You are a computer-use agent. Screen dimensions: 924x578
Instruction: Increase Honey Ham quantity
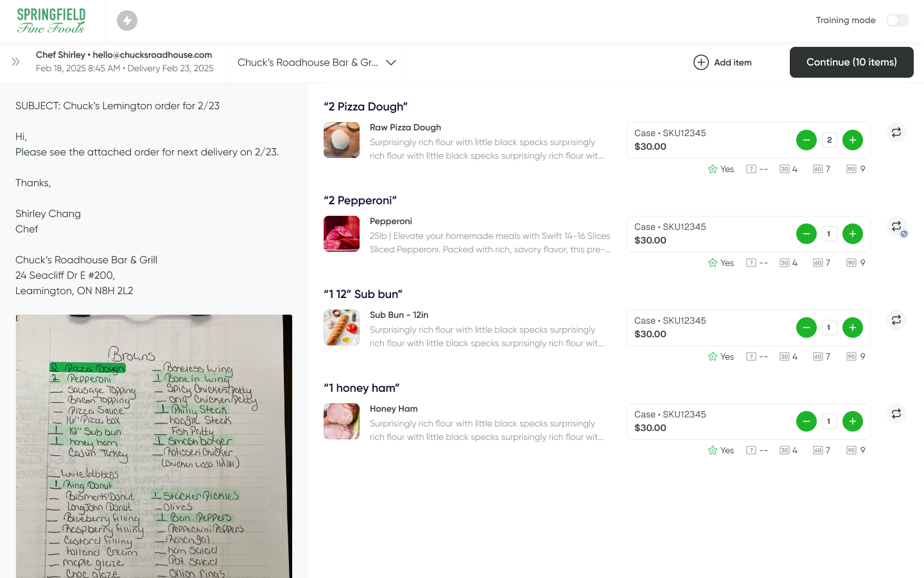coord(853,421)
